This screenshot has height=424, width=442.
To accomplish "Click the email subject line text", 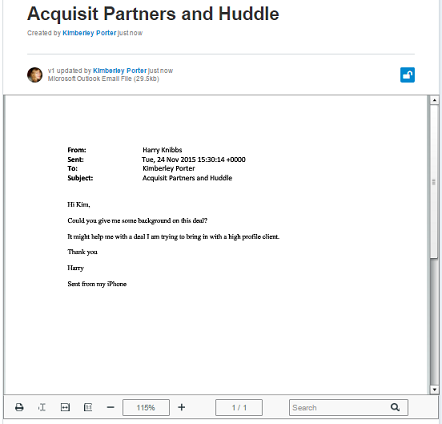I will (x=187, y=178).
